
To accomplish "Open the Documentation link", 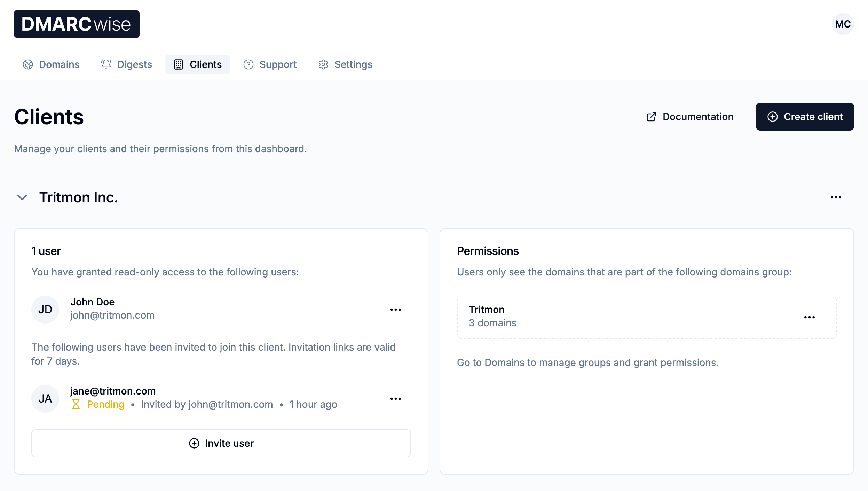I will tap(690, 117).
